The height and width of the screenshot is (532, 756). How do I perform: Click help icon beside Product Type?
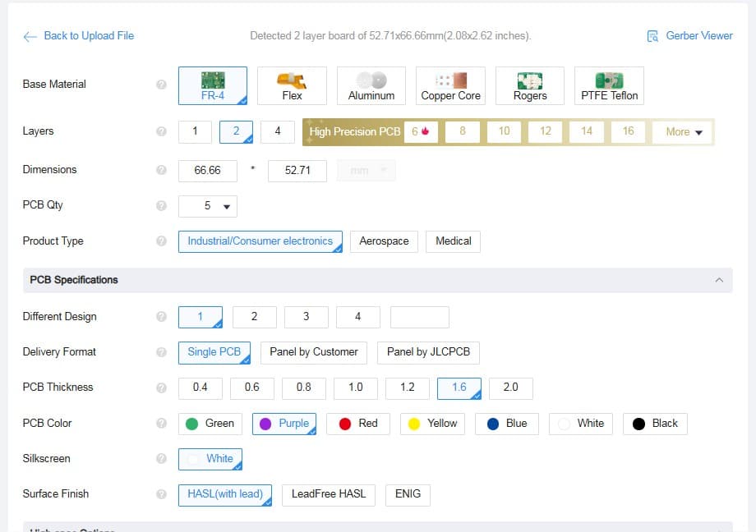tap(162, 241)
